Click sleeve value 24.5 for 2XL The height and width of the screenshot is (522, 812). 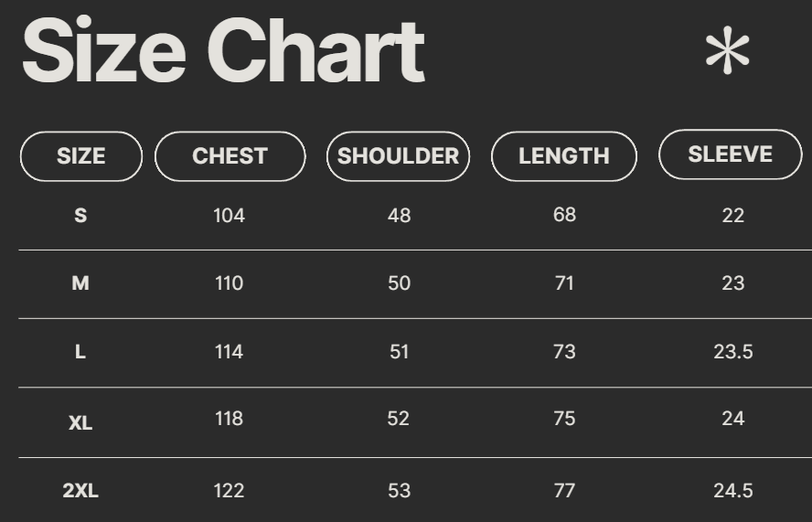(732, 491)
